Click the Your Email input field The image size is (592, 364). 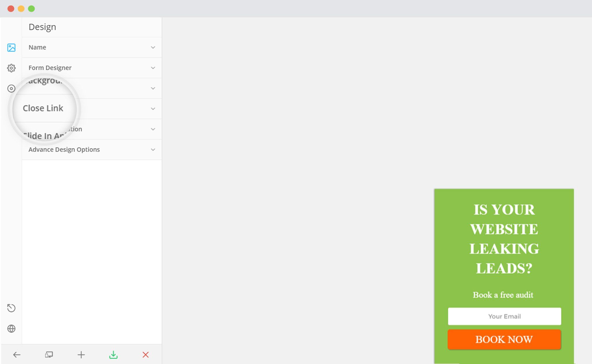[x=504, y=316]
